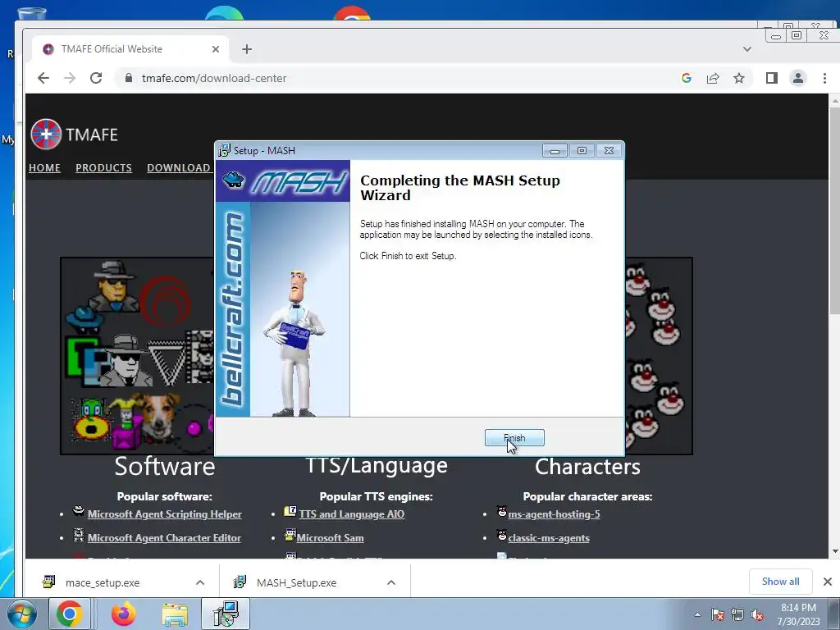Click the MASH Setup taskbar icon
840x630 pixels.
[x=226, y=614]
